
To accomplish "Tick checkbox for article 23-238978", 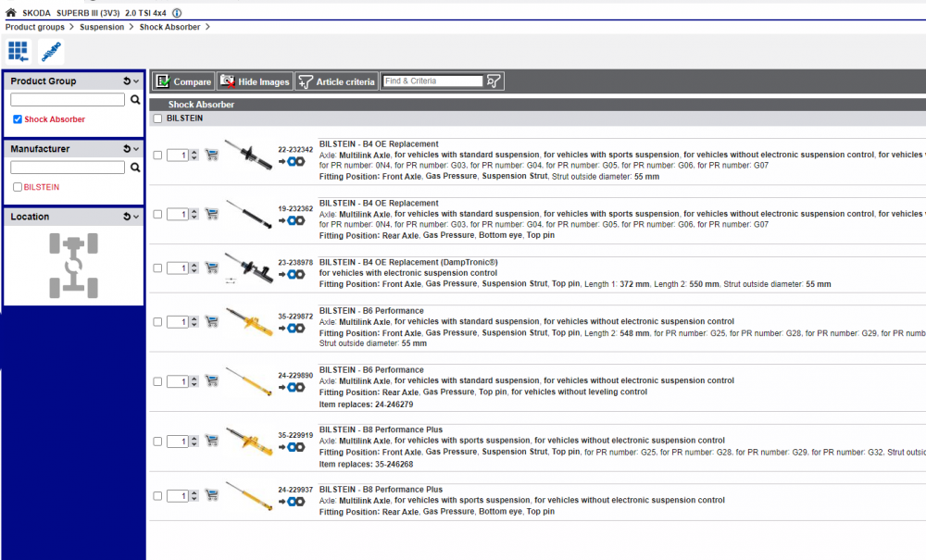I will [157, 268].
